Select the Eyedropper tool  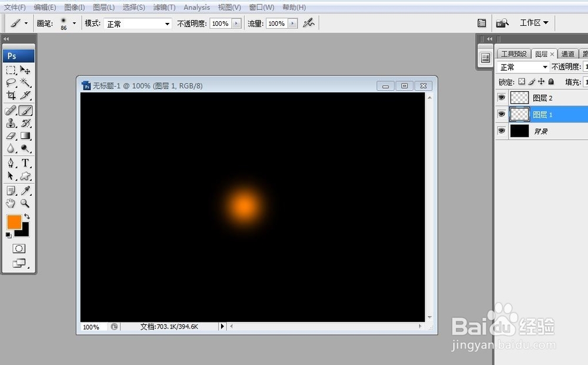click(x=25, y=191)
